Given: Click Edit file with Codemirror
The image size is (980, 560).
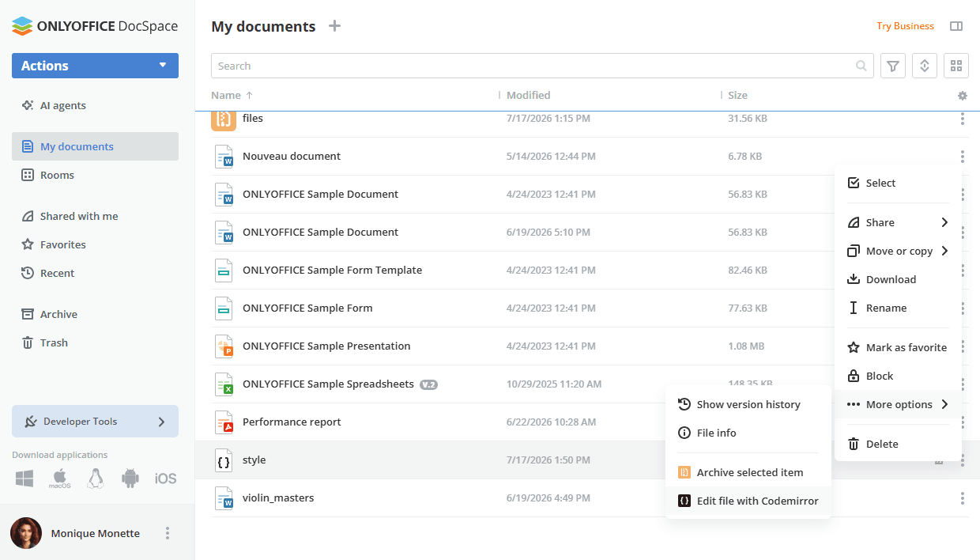Looking at the screenshot, I should tap(748, 501).
